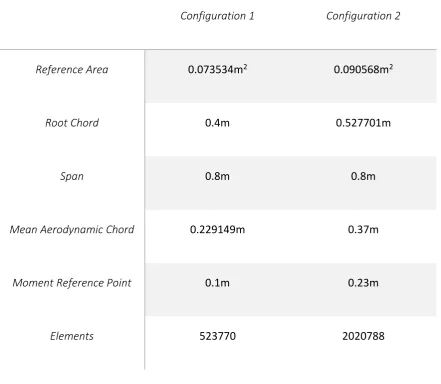Click the 0.37m mean chord value
441x384 pixels.
click(x=363, y=229)
